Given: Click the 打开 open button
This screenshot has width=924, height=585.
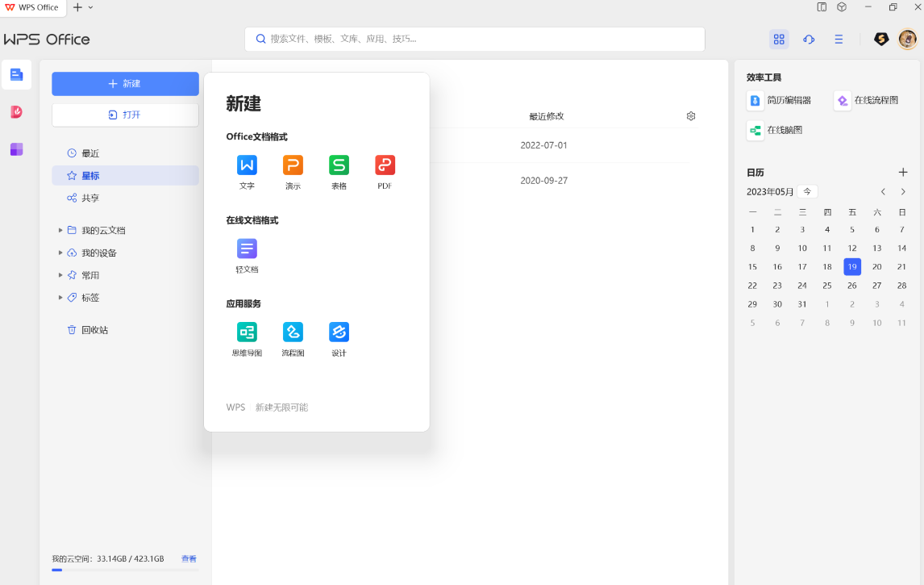Looking at the screenshot, I should pos(125,115).
